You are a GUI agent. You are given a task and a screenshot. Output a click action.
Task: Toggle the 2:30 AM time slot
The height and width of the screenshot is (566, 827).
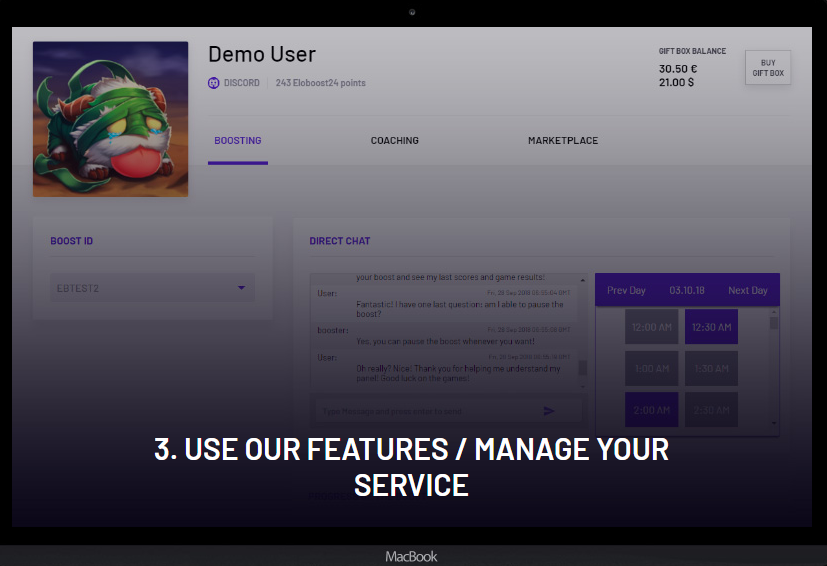point(711,410)
